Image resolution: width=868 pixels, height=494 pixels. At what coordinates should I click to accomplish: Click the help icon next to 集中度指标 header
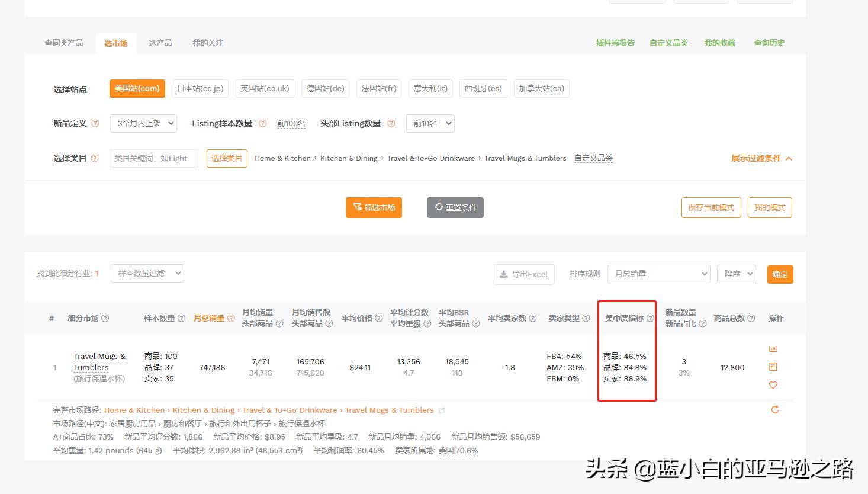pos(651,318)
